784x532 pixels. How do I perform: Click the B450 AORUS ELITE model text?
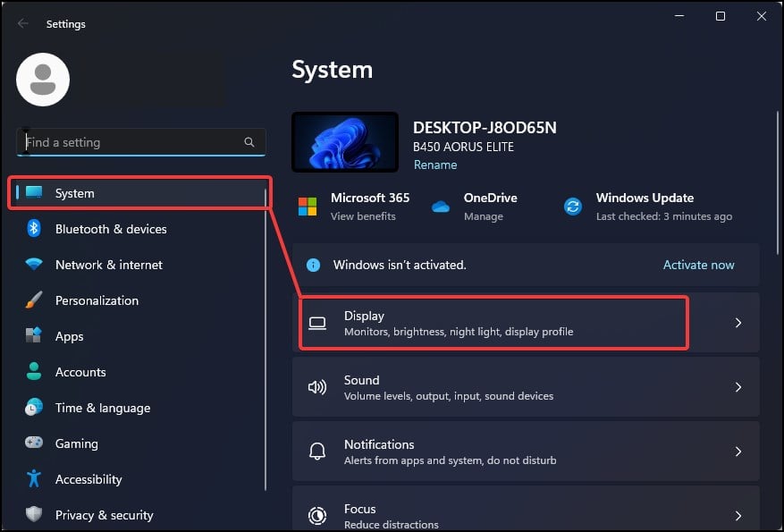click(x=463, y=147)
